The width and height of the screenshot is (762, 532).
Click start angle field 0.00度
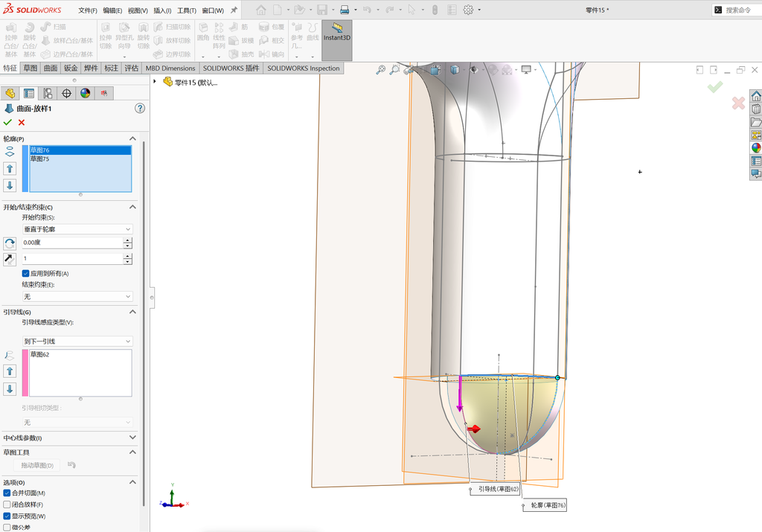pyautogui.click(x=73, y=243)
